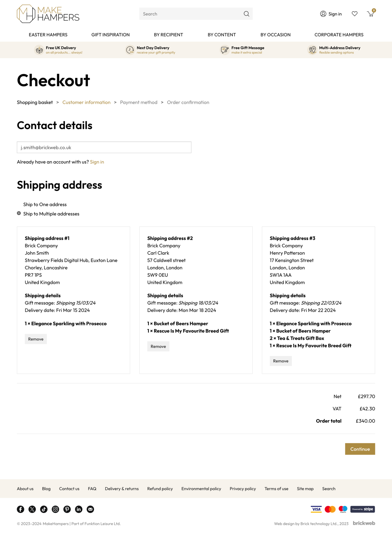Open the Pinterest social icon

pos(67,509)
